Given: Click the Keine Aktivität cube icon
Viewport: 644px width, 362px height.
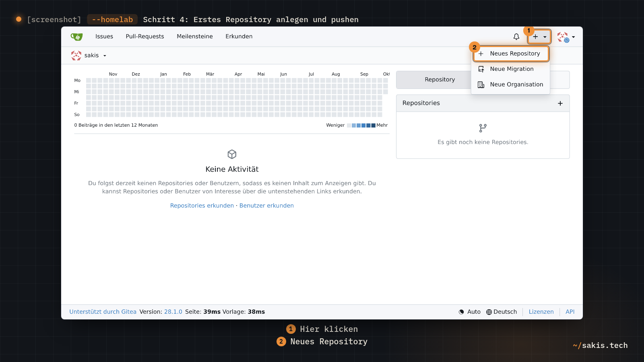Looking at the screenshot, I should [232, 154].
